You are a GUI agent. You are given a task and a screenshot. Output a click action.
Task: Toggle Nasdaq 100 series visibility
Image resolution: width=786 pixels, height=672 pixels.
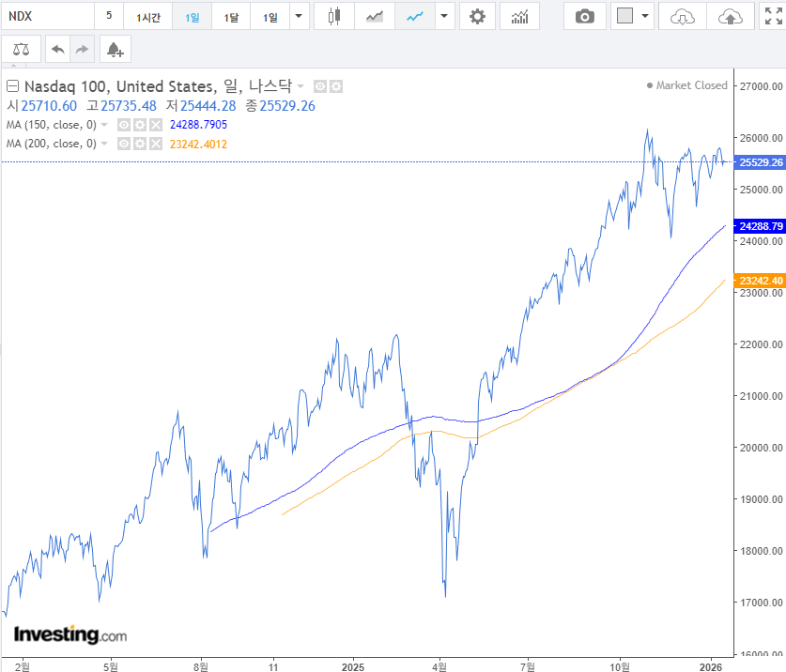[x=320, y=86]
